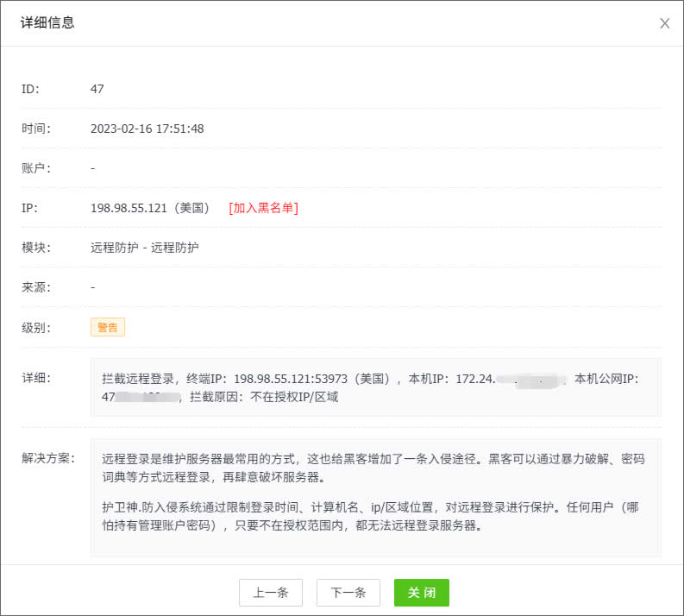Go to the next record with 下一条
The width and height of the screenshot is (684, 616).
(348, 593)
